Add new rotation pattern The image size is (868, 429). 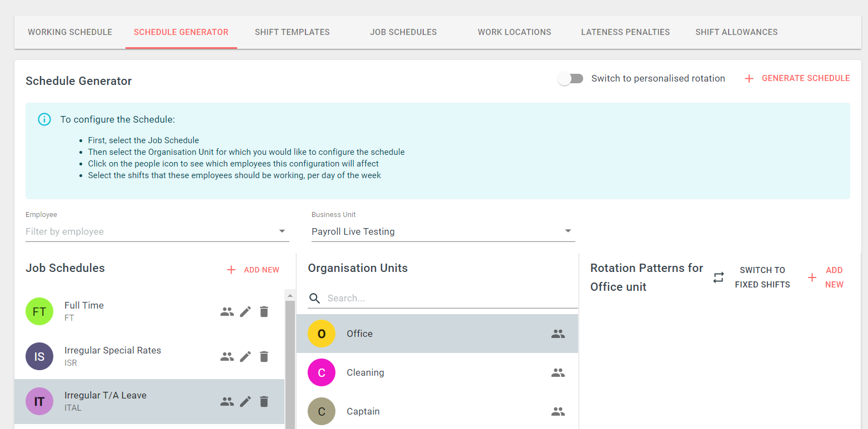click(x=826, y=277)
